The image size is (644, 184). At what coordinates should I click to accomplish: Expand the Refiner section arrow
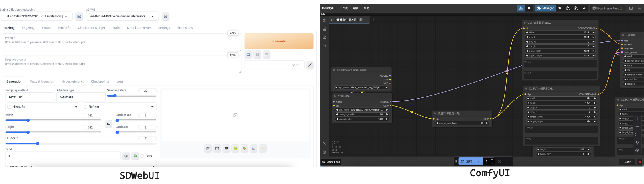pos(152,107)
